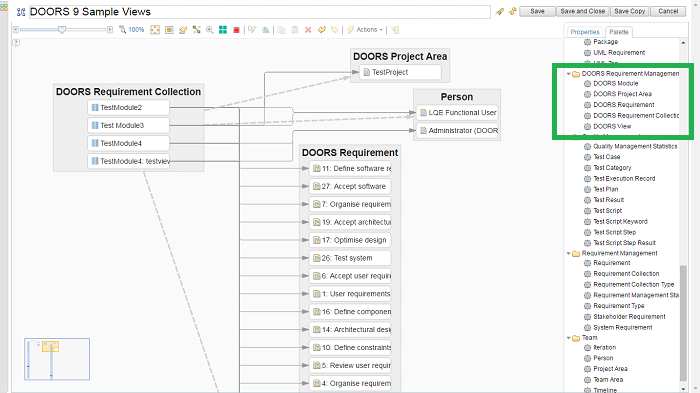Select the Administrator (DOORS) person node
The image size is (700, 393).
(x=457, y=131)
